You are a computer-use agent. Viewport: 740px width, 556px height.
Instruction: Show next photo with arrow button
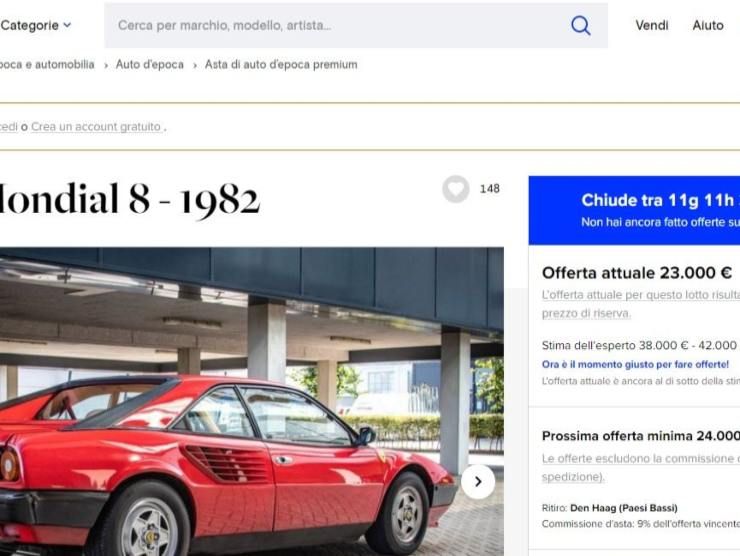[x=478, y=481]
